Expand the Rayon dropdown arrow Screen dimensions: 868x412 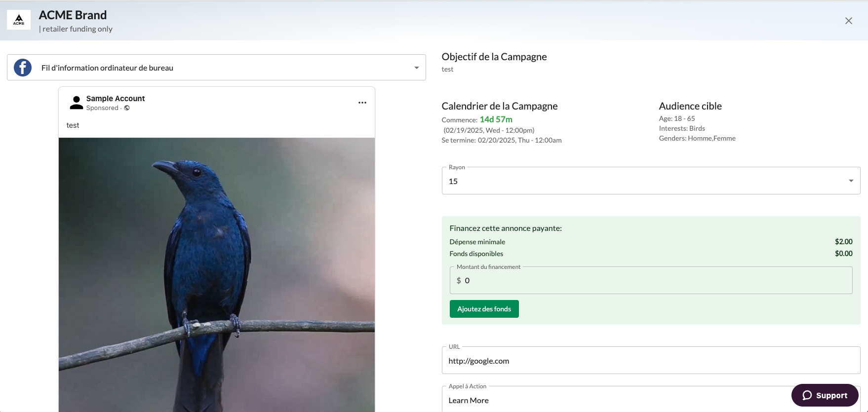(x=851, y=181)
